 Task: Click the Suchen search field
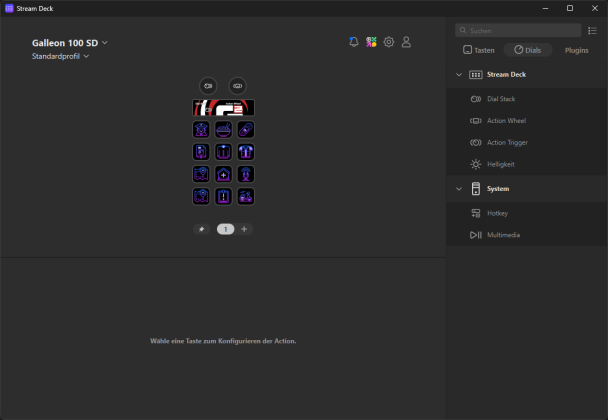[515, 31]
